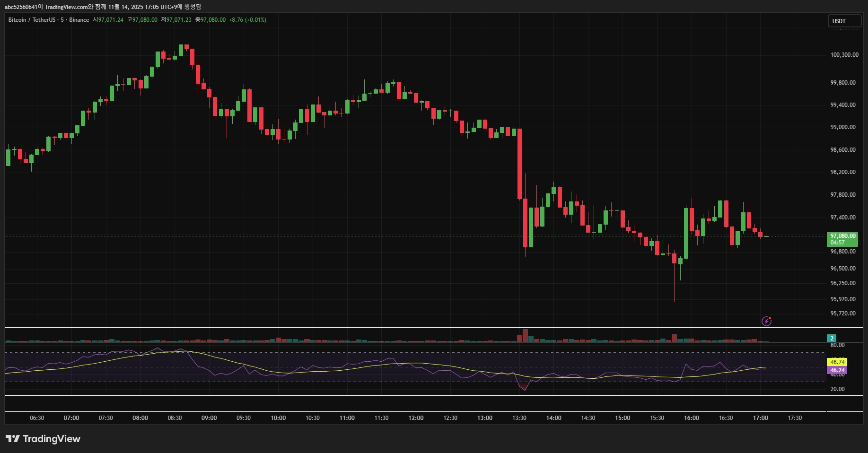Click the TradingView.com attribution text in header
This screenshot has width=868, height=453.
pos(66,7)
